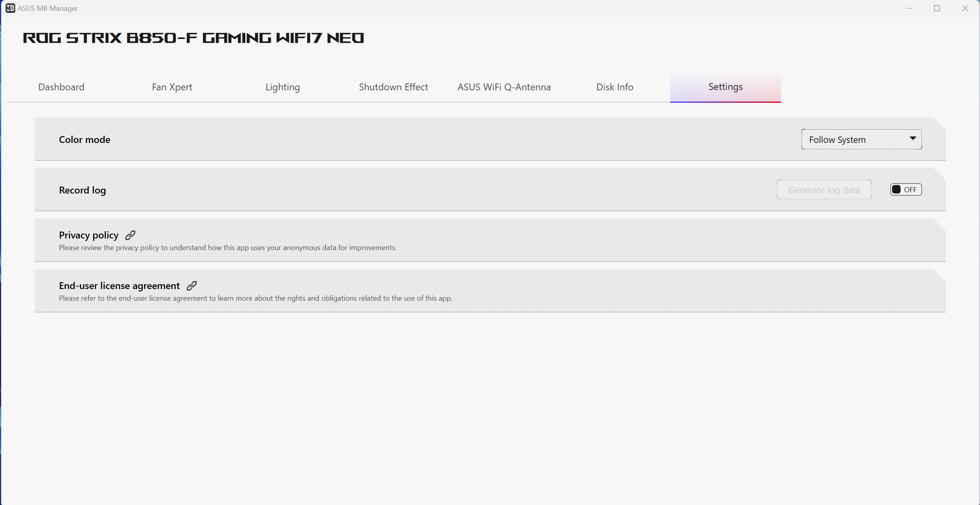
Task: Switch to the Dashboard tab
Action: coord(61,87)
